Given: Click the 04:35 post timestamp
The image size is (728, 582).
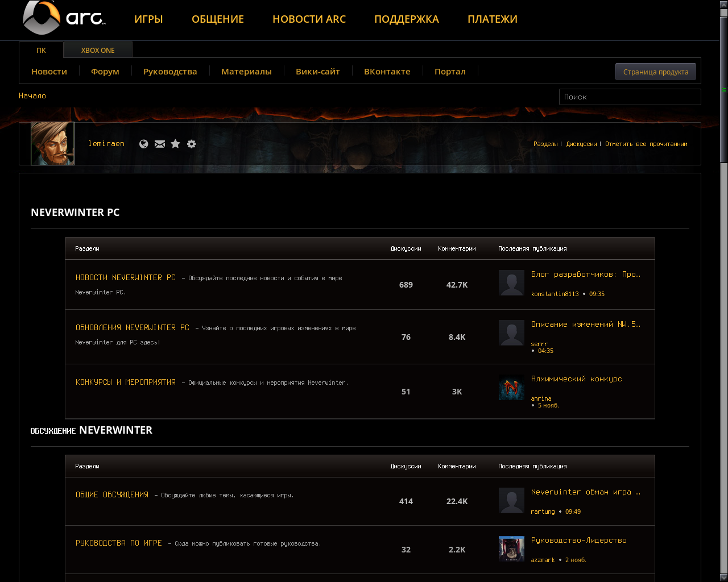Looking at the screenshot, I should (x=545, y=351).
